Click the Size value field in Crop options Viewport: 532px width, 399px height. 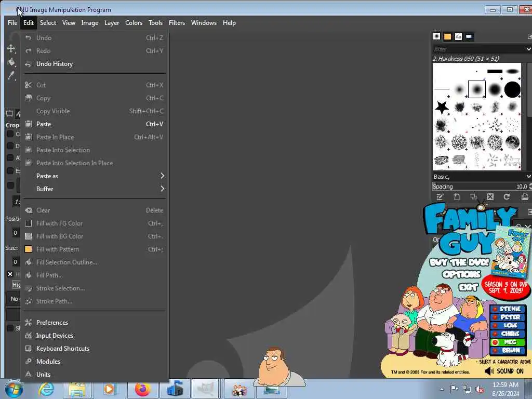pyautogui.click(x=16, y=262)
